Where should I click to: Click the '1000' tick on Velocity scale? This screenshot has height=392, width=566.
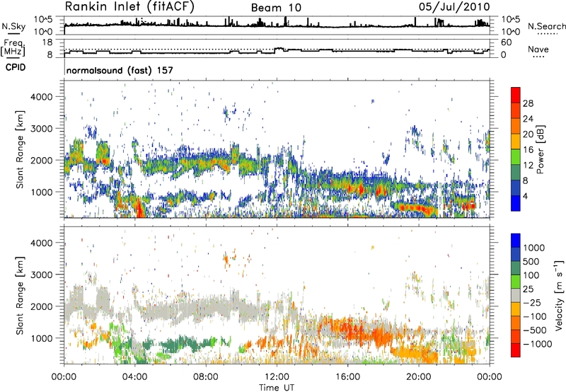533,248
